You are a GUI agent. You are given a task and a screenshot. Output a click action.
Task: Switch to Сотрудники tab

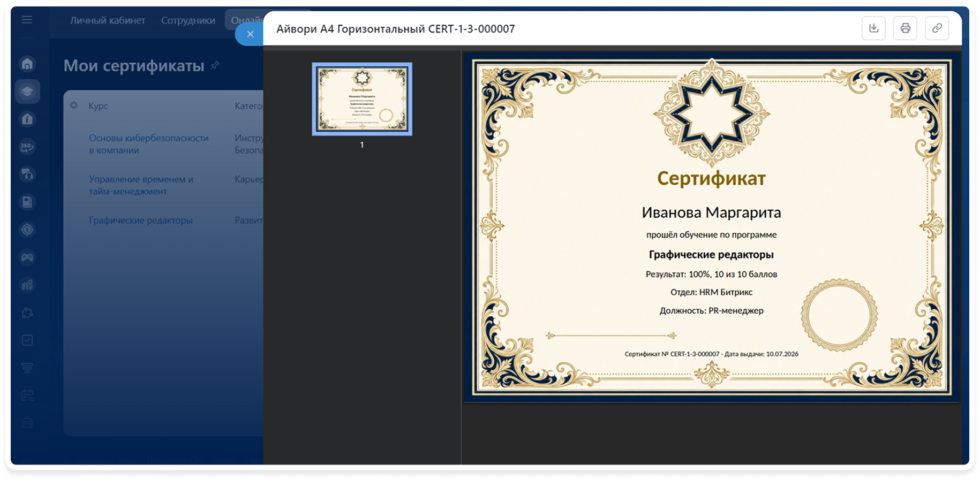(188, 20)
